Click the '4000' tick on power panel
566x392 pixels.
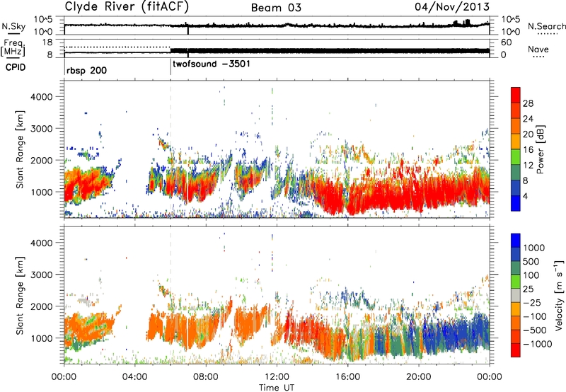point(42,97)
